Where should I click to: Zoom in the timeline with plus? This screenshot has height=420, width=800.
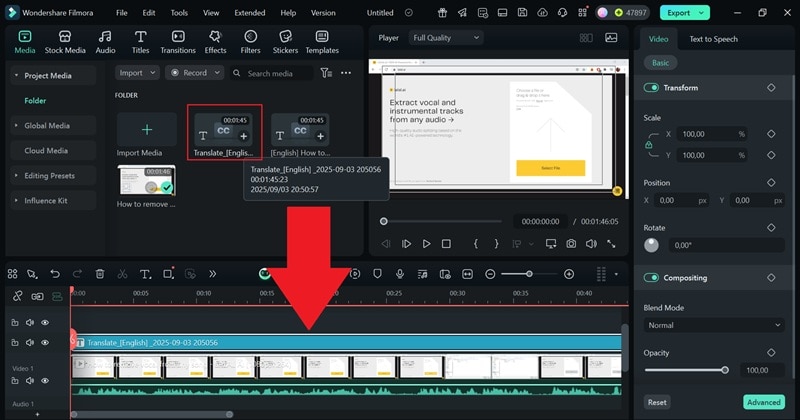click(x=569, y=274)
